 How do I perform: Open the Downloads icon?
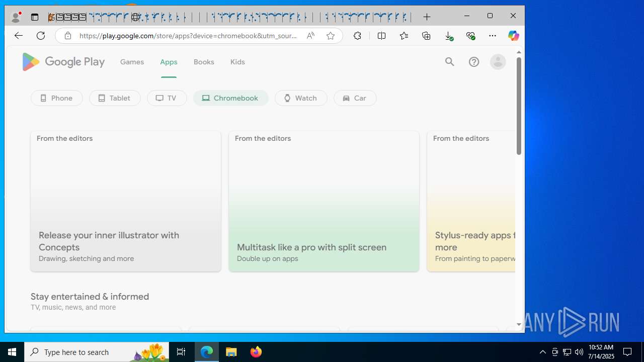point(449,36)
